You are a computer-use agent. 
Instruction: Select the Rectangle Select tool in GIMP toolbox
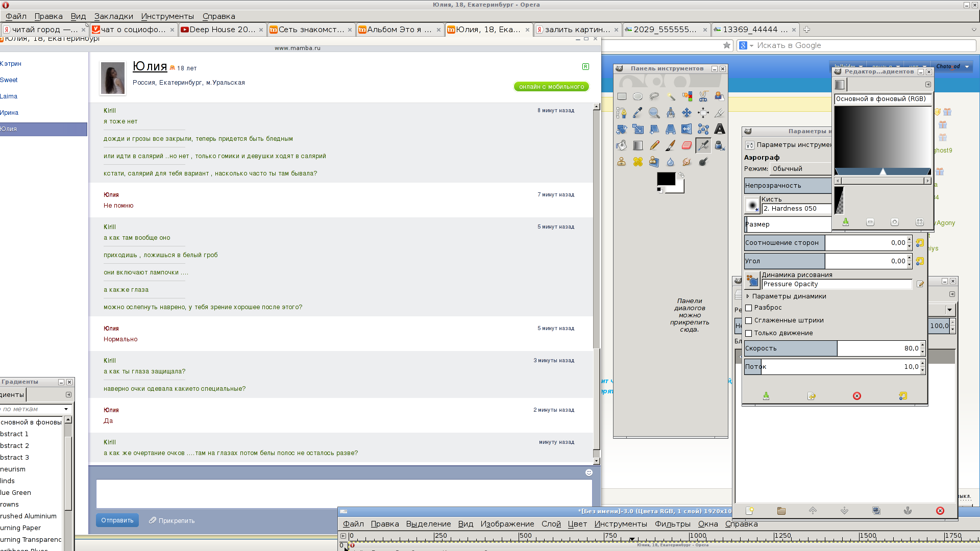(622, 96)
